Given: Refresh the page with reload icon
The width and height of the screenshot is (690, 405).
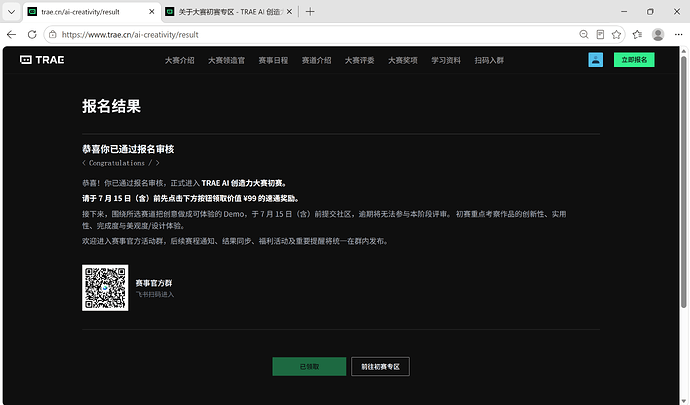Looking at the screenshot, I should click(x=32, y=34).
